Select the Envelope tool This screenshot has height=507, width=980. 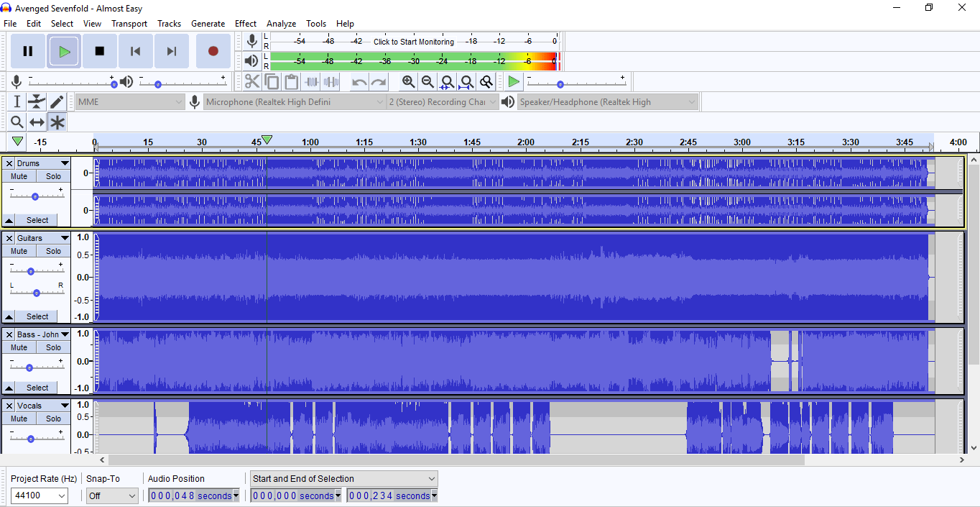pyautogui.click(x=36, y=101)
